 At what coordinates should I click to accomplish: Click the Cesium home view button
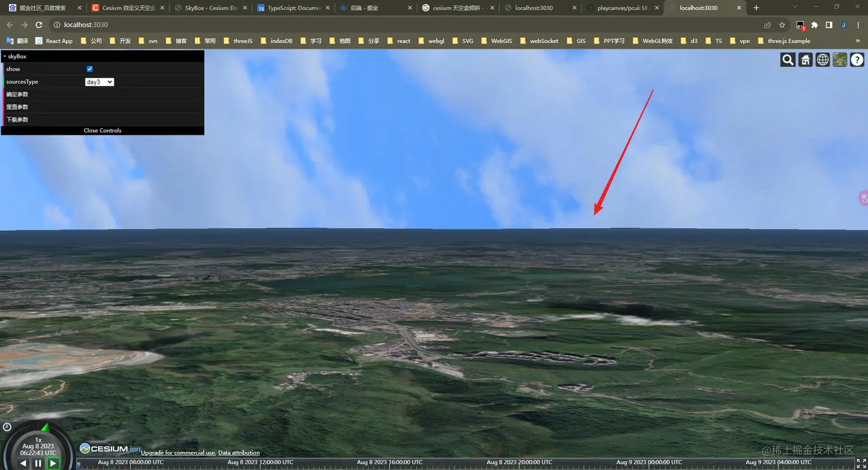coord(805,60)
